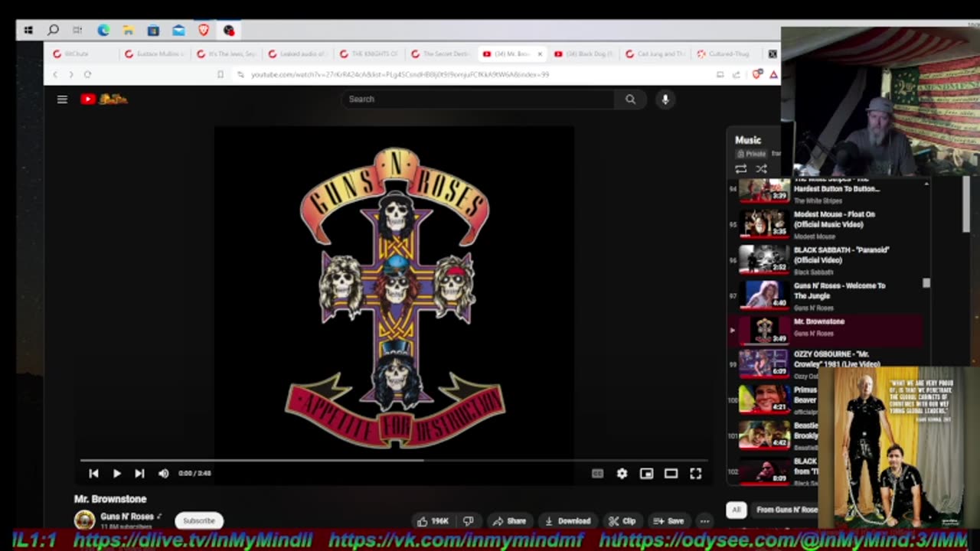Toggle playlist shuffle
Image resolution: width=980 pixels, height=551 pixels.
point(761,168)
